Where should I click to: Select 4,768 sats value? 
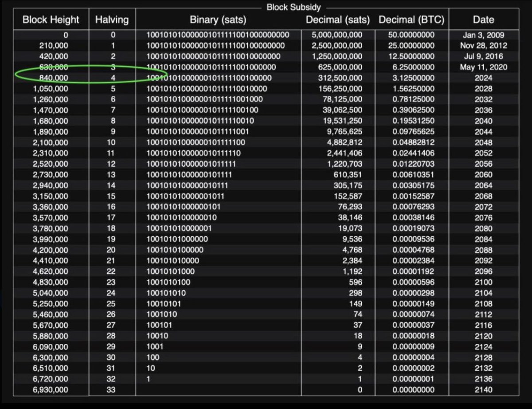[352, 250]
